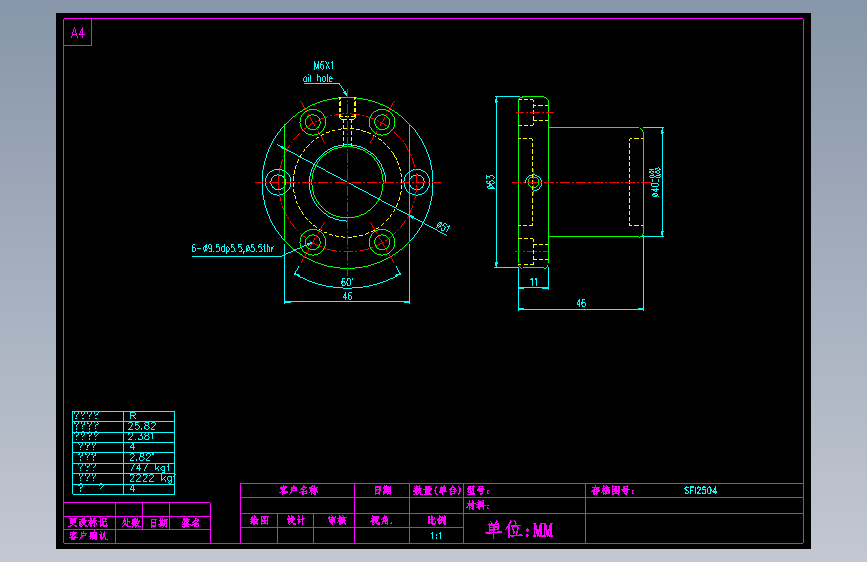This screenshot has height=562, width=867.
Task: Click the 'oil hole' label text
Action: click(318, 79)
